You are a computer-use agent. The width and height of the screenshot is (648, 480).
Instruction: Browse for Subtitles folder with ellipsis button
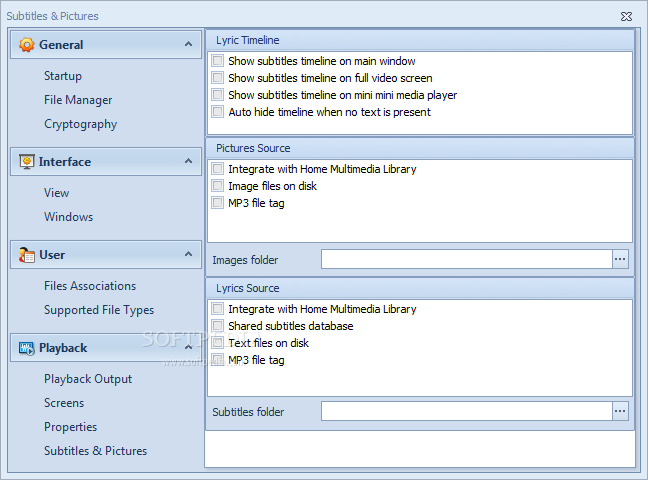coord(620,411)
